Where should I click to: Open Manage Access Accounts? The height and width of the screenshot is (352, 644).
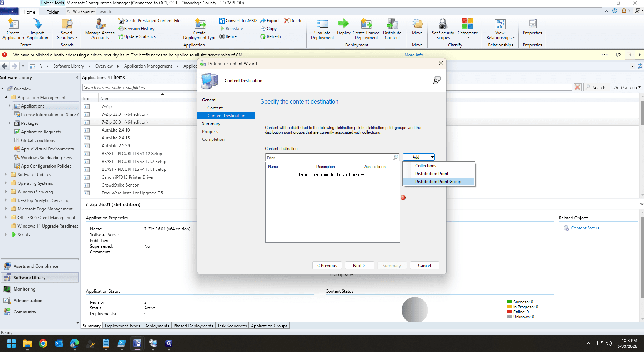100,29
